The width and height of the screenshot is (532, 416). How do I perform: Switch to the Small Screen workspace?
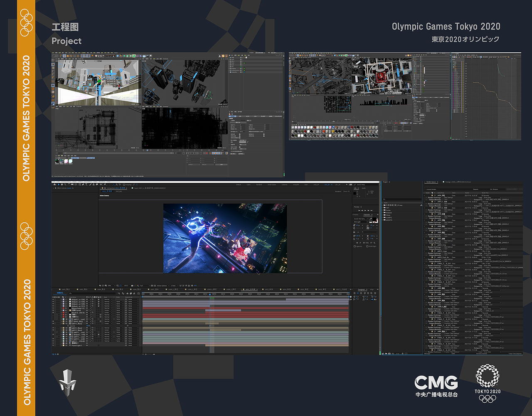point(271,185)
